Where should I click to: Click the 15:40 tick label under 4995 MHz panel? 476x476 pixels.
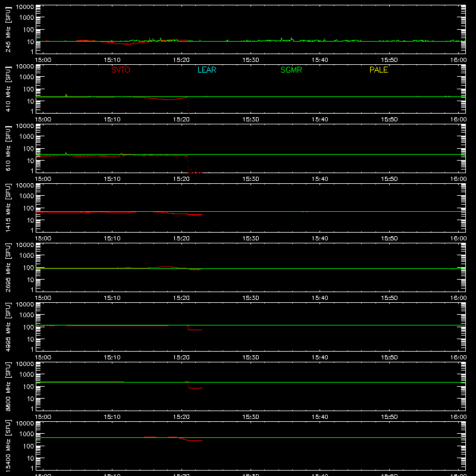point(320,358)
